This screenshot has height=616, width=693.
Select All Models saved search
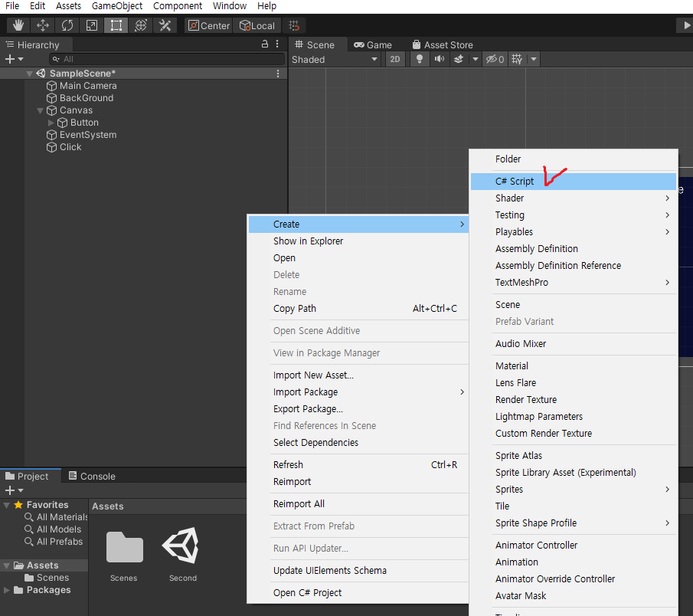pos(54,529)
